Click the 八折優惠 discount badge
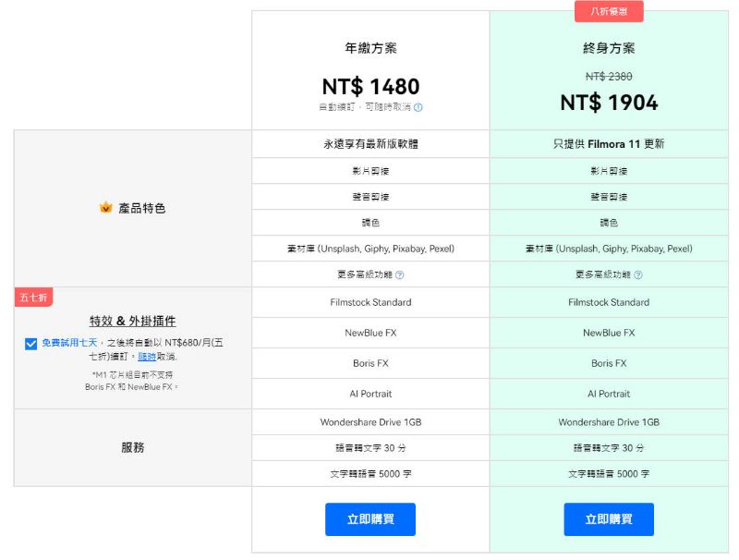This screenshot has width=739, height=560. (609, 11)
